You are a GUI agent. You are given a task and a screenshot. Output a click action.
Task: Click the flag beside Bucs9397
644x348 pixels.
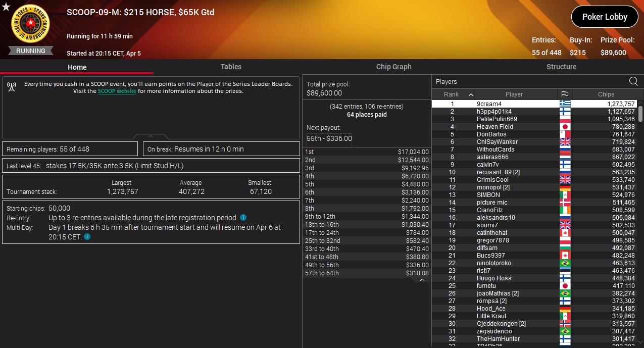click(565, 256)
